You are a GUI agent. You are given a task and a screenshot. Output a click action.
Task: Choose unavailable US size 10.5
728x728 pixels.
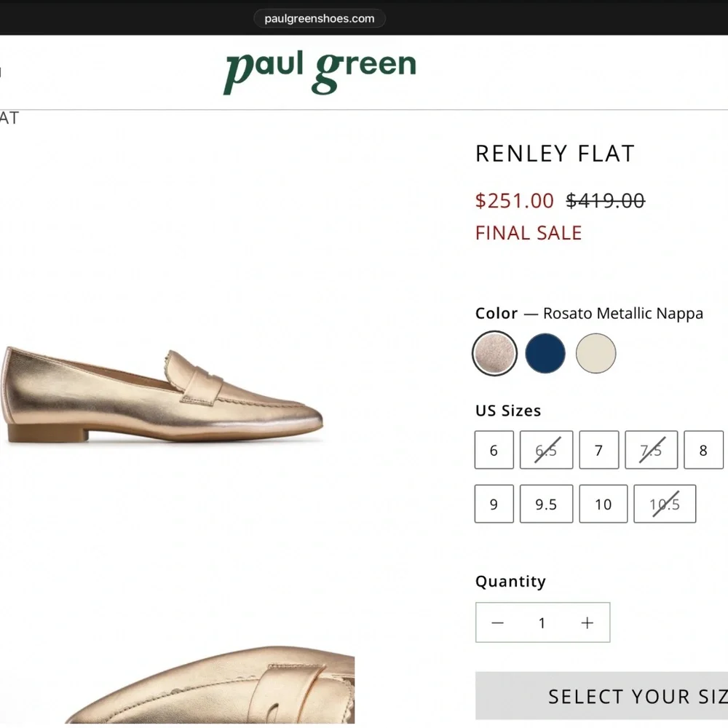665,504
